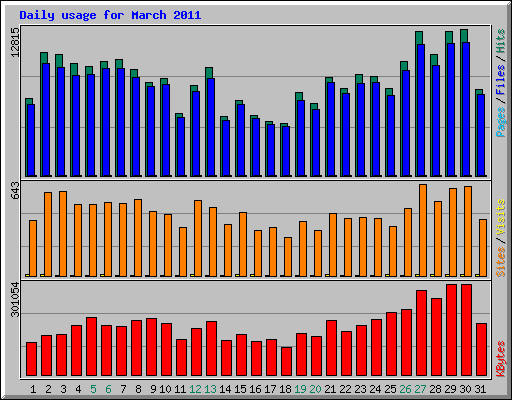This screenshot has height=400, width=512.
Task: Click the red KBytes bar for day 29
Action: [451, 330]
